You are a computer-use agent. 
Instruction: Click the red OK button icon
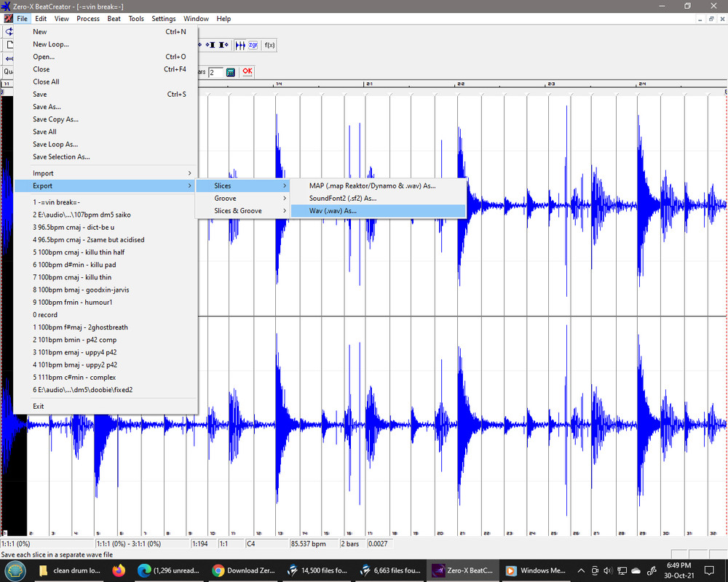tap(248, 71)
